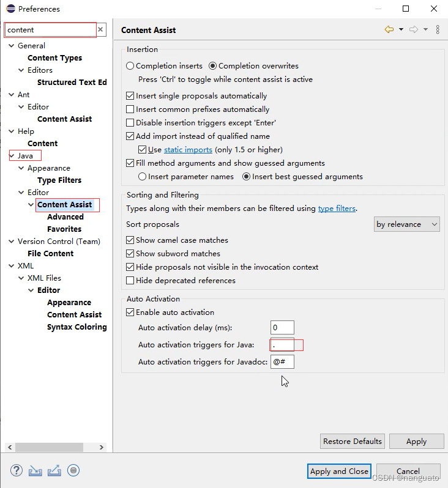Collapse the Java Content Assist node
The width and height of the screenshot is (448, 488).
31,205
